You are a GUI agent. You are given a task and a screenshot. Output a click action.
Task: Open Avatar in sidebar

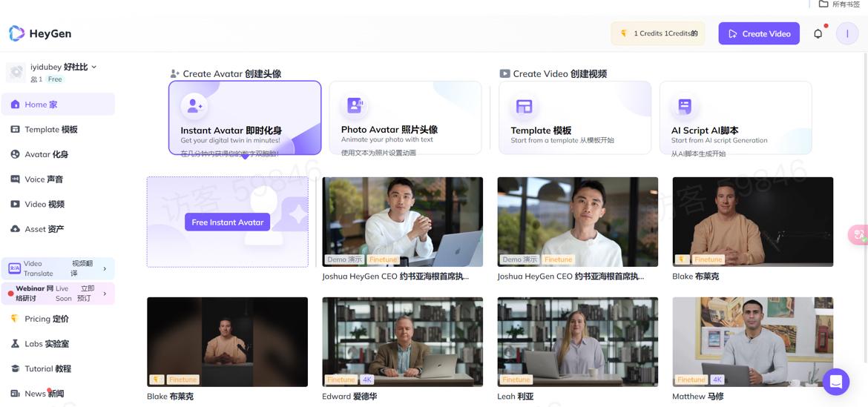tap(58, 154)
